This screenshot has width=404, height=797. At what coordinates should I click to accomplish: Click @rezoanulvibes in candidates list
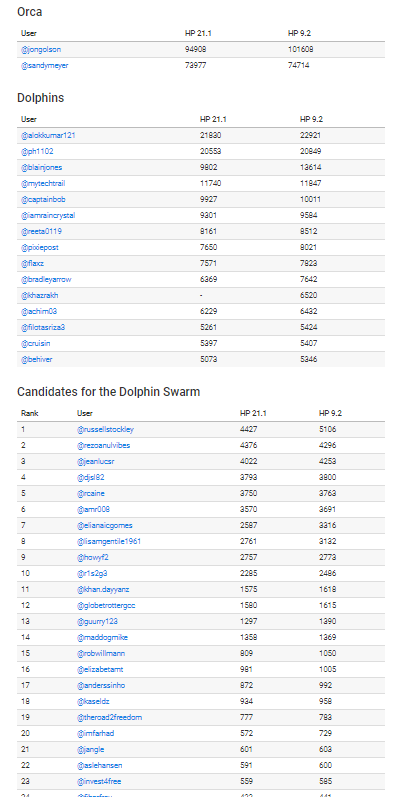103,445
